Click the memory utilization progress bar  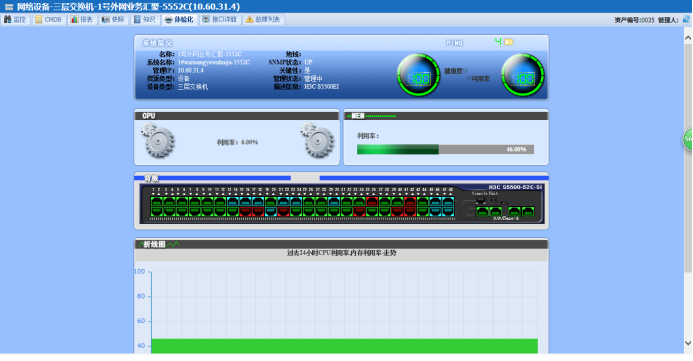(x=445, y=149)
